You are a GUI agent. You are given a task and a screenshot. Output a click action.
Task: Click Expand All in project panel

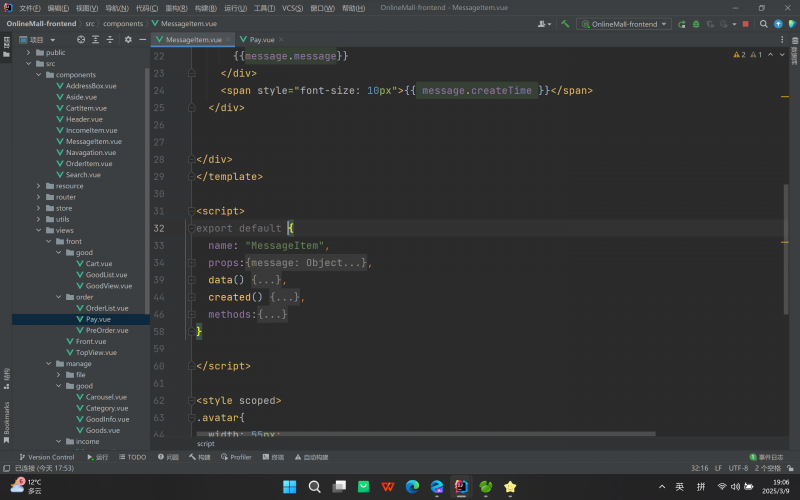pyautogui.click(x=95, y=39)
